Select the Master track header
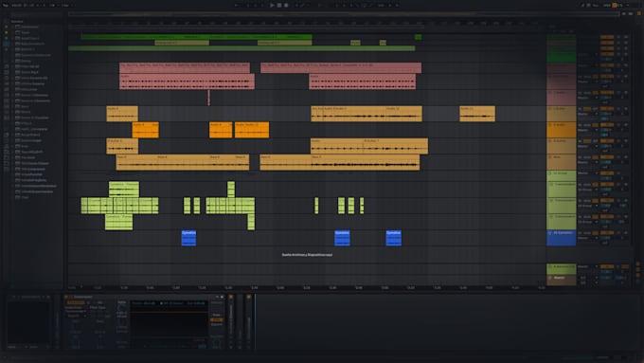Viewport: 644px width, 363px height. coord(561,280)
